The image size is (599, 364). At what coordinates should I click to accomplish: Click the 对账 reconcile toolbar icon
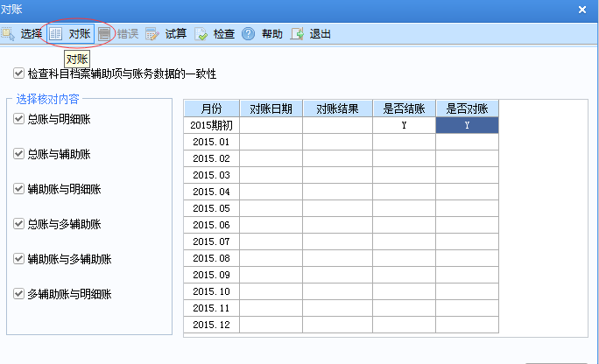55,34
